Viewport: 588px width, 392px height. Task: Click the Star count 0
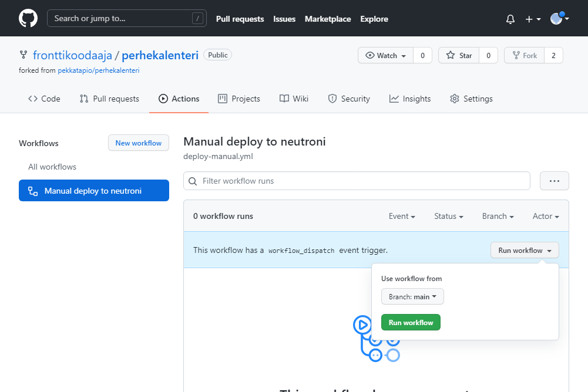[488, 56]
